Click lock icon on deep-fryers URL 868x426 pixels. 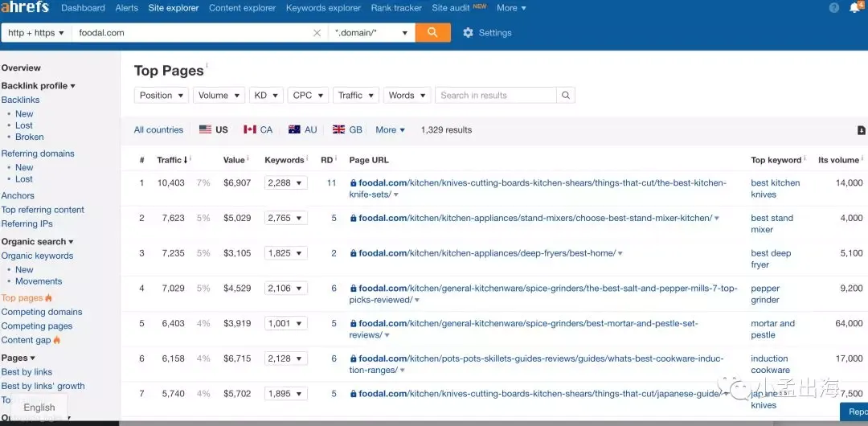(353, 253)
